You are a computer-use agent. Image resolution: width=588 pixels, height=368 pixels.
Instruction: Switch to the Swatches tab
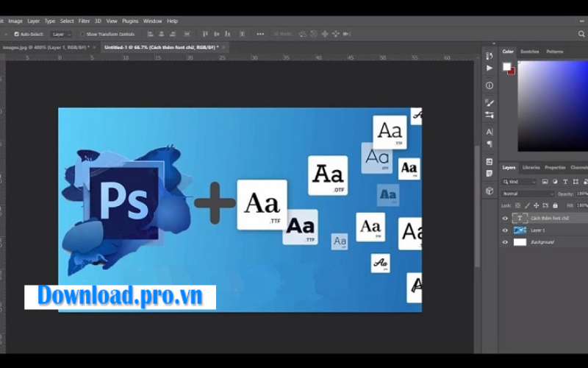[529, 52]
